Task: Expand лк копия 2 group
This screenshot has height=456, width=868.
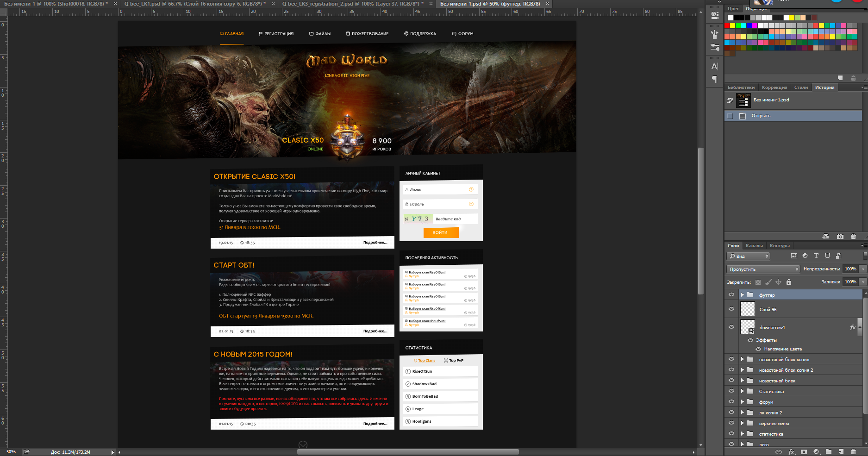Action: point(742,412)
